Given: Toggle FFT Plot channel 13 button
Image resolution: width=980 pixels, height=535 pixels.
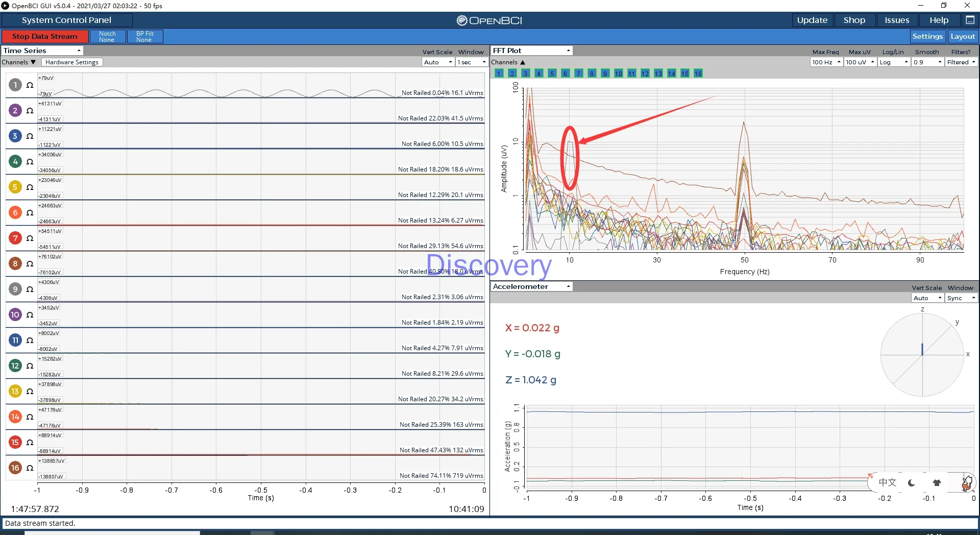Looking at the screenshot, I should tap(658, 74).
